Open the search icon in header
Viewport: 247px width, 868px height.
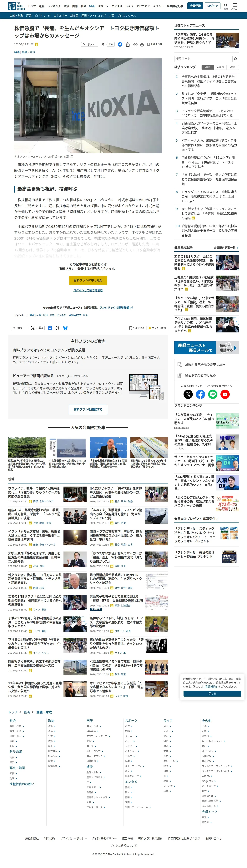pos(226,6)
